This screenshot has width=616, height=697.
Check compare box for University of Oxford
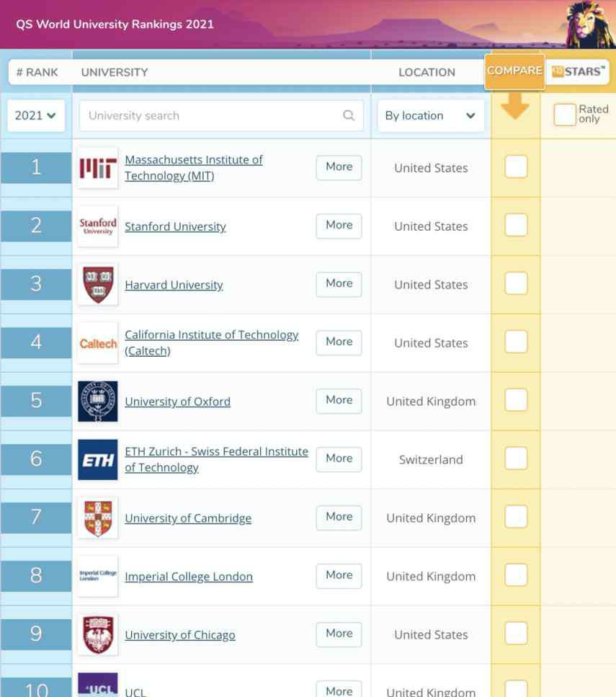(x=516, y=399)
